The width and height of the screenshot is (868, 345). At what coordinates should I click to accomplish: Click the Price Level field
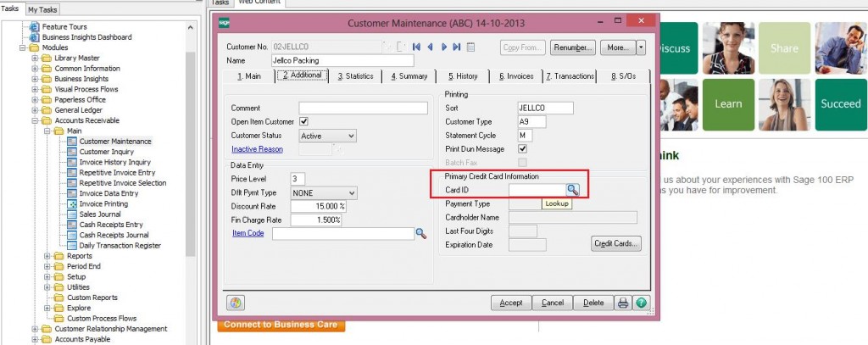(298, 180)
